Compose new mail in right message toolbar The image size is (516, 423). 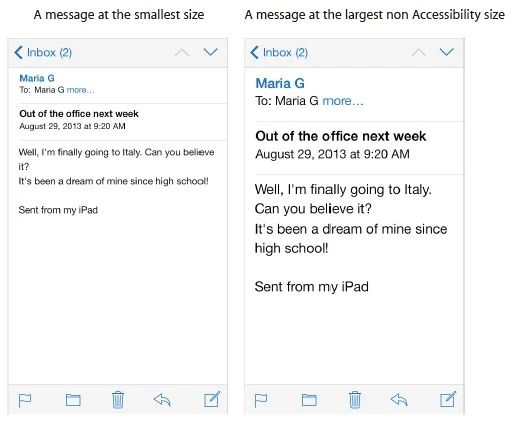[448, 399]
